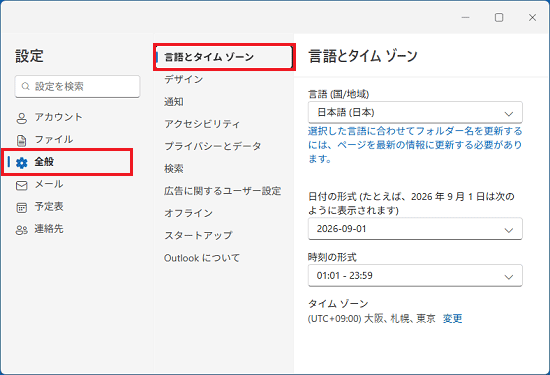The width and height of the screenshot is (550, 375).
Task: Click the gear icon beside 全般
Action: point(22,163)
